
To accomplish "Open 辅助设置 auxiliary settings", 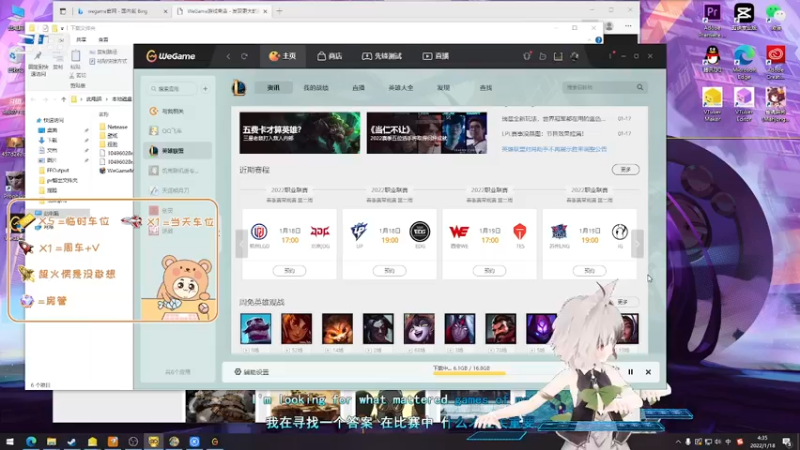I will coord(252,372).
